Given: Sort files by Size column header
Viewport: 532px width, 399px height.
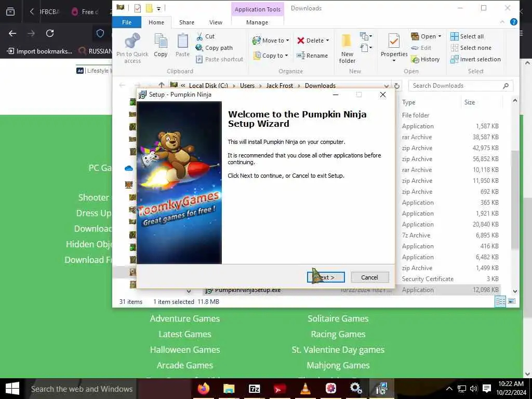Looking at the screenshot, I should click(470, 102).
